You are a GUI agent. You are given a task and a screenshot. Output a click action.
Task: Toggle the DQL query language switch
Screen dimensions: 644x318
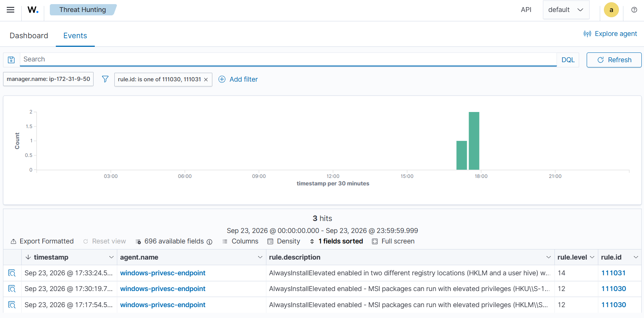pos(568,60)
